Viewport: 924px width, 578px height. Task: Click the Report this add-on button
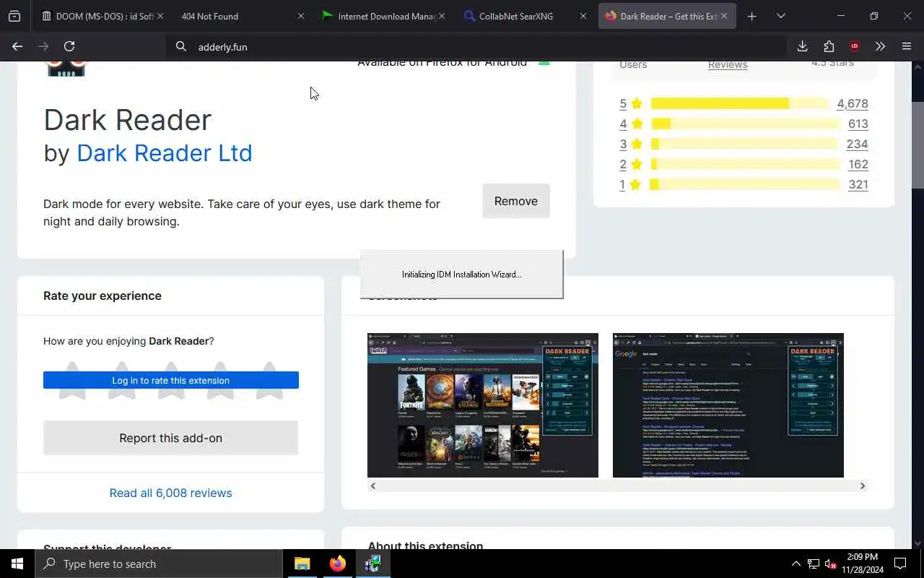(171, 438)
